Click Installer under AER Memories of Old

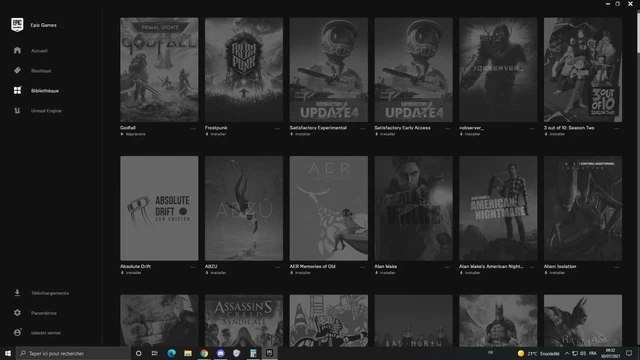tap(300, 273)
